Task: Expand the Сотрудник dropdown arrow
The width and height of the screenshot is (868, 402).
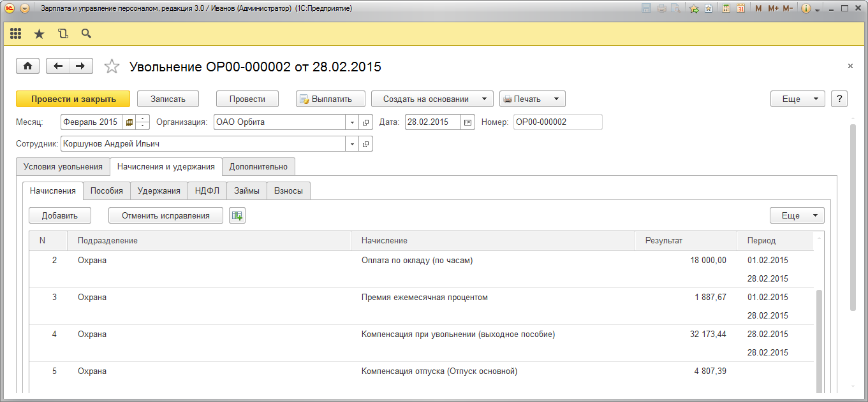Action: tap(353, 144)
